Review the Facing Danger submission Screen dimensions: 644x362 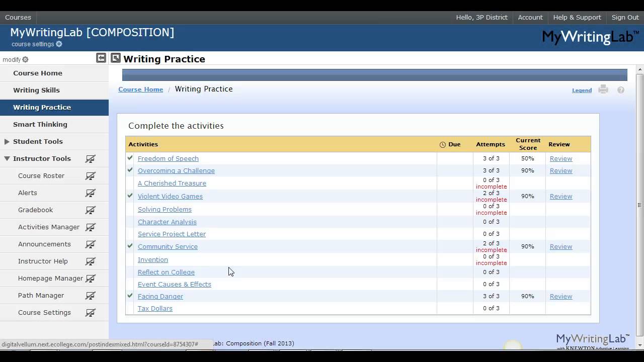pos(561,296)
